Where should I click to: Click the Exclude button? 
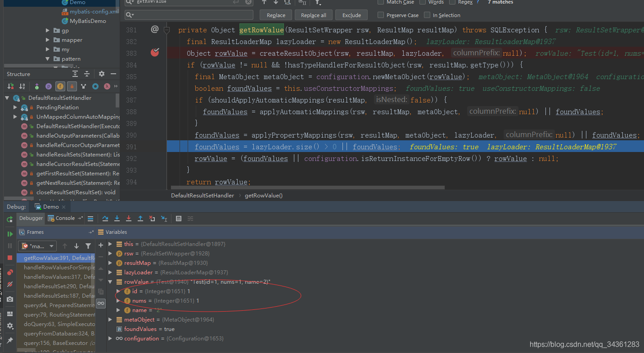[x=351, y=15]
